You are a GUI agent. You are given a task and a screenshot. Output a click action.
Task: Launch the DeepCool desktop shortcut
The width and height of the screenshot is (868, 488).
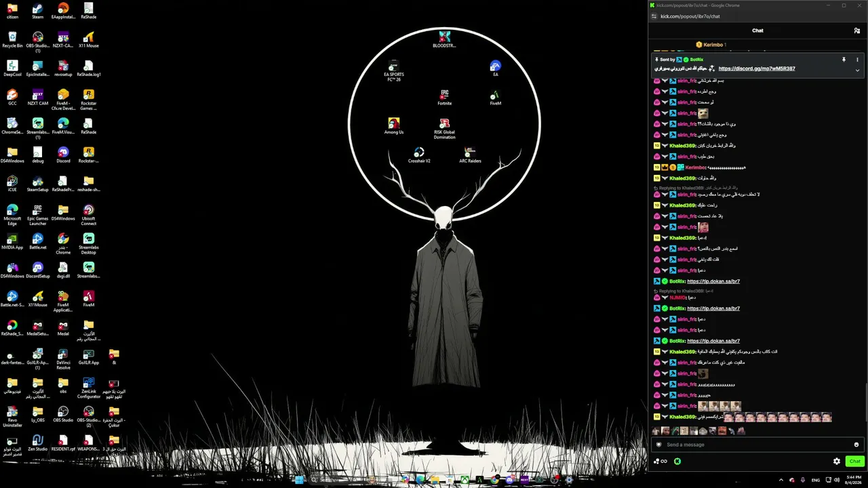tap(12, 68)
